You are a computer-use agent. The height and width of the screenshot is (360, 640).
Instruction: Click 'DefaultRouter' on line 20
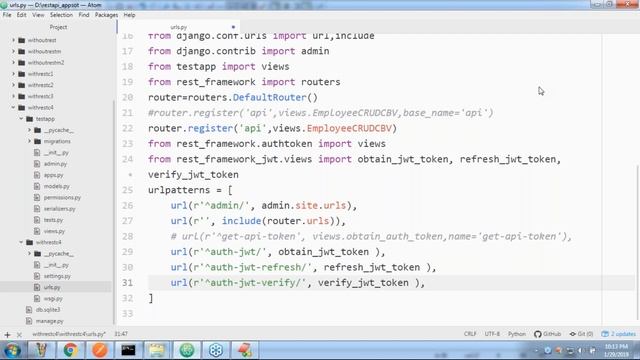(269, 97)
